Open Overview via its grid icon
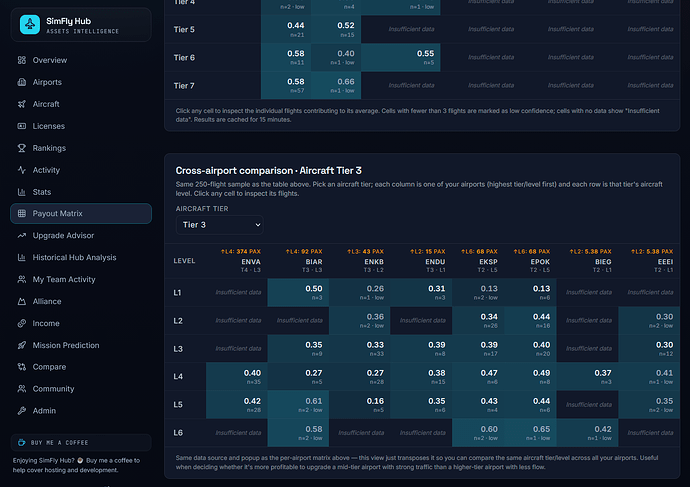Image resolution: width=690 pixels, height=487 pixels. pyautogui.click(x=22, y=60)
